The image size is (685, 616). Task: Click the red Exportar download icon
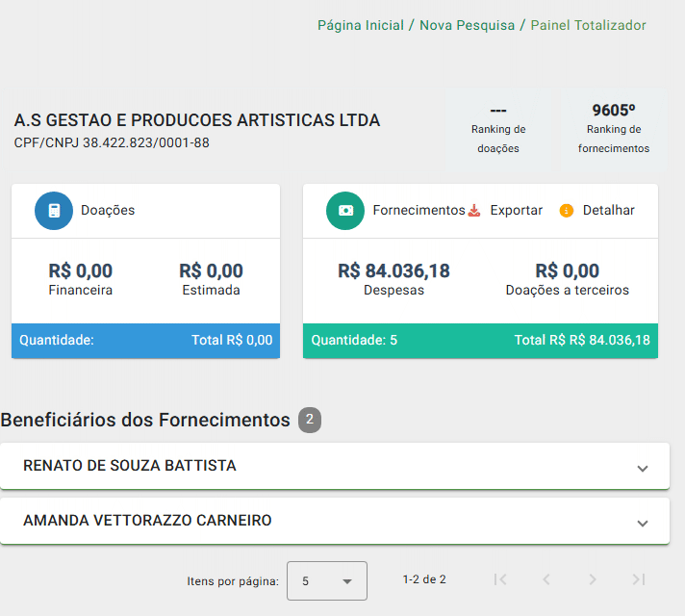(x=474, y=211)
